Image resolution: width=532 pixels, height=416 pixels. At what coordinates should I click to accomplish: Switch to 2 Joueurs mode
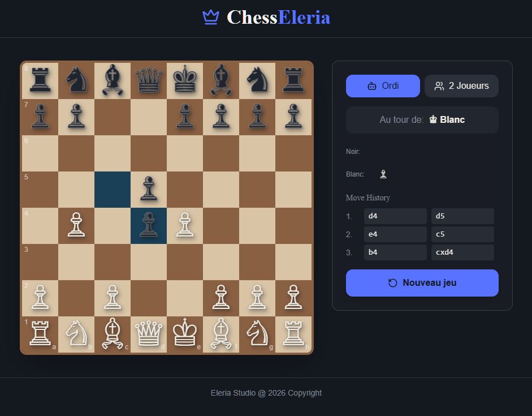(x=461, y=86)
